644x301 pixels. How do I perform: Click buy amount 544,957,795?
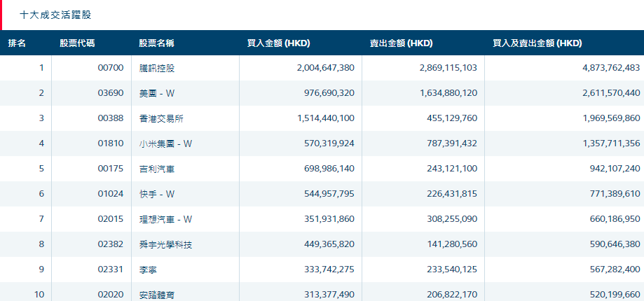click(x=329, y=194)
